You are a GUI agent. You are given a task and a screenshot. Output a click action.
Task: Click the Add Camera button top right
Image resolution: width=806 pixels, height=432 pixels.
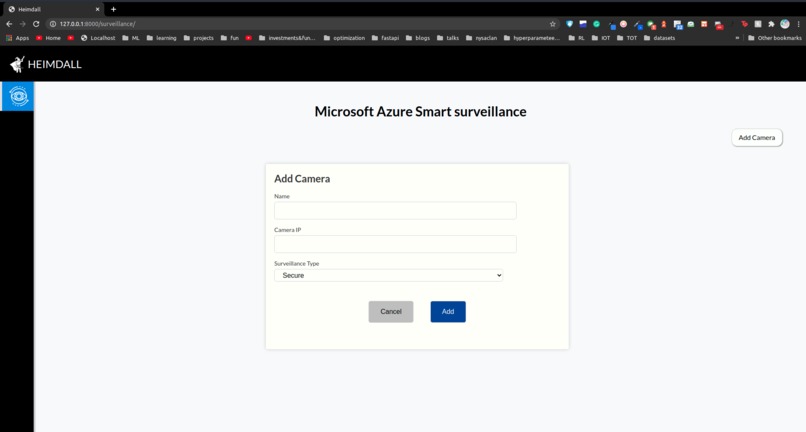(x=757, y=137)
